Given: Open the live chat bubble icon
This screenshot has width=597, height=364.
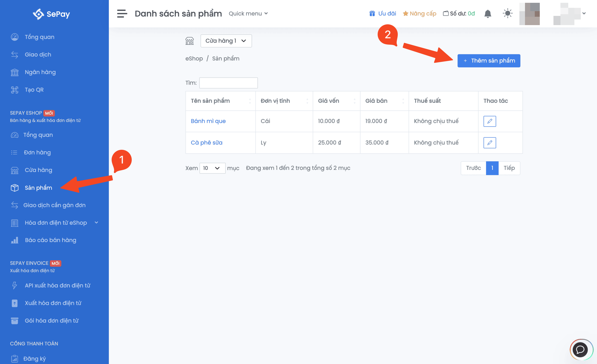Looking at the screenshot, I should [x=581, y=349].
